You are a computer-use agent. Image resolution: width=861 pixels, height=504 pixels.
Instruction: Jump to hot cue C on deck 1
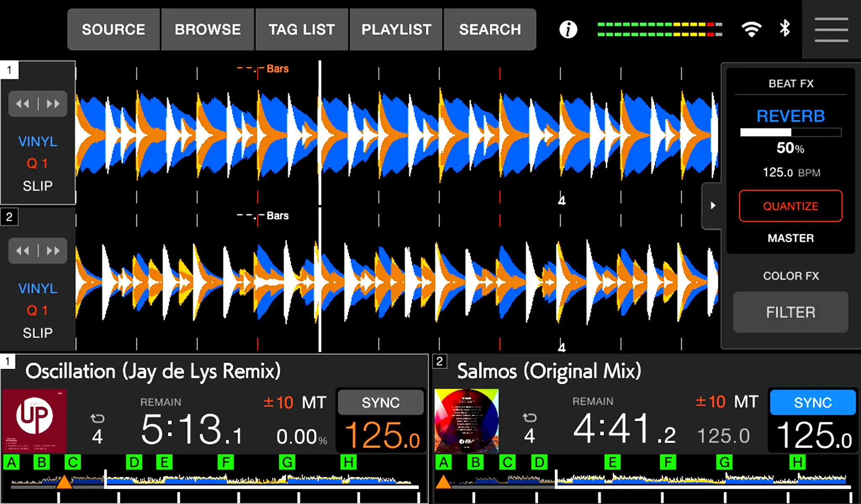[73, 462]
